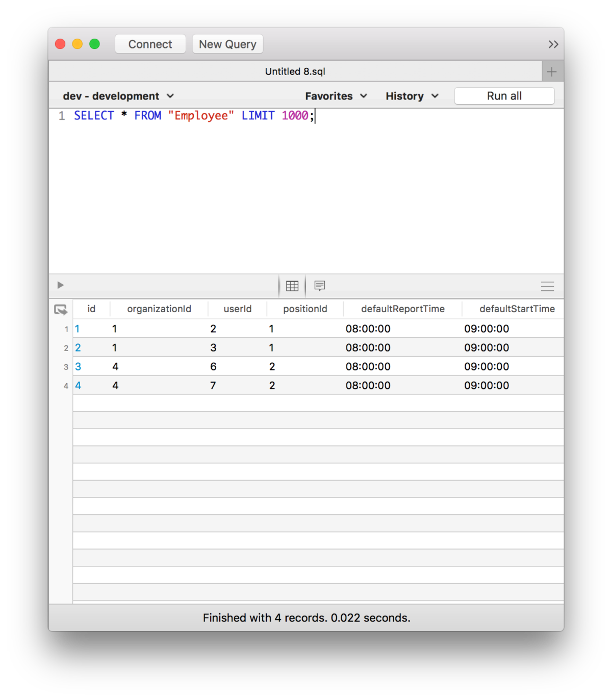Show the messages output pane
Viewport: 612px width, 700px height.
point(320,286)
